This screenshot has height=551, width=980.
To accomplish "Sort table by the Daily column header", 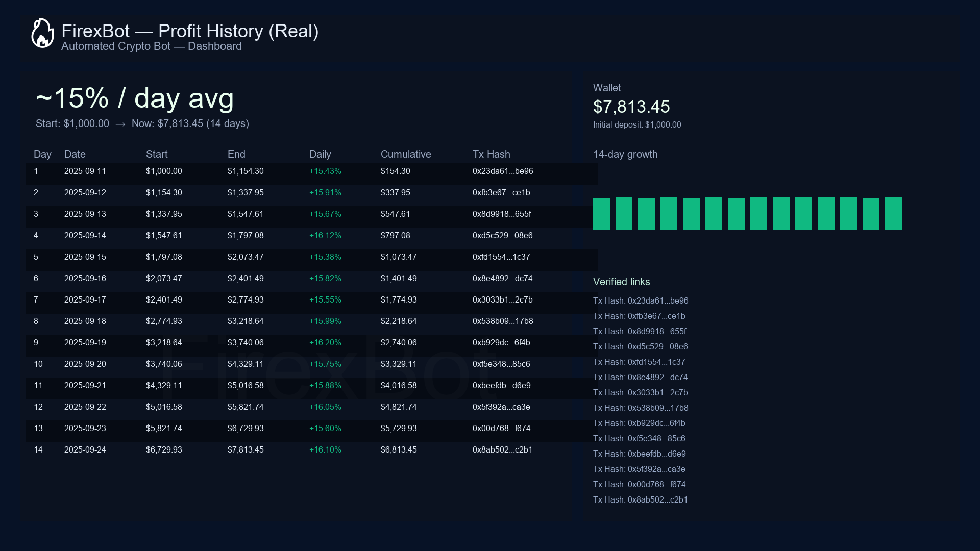I will click(x=320, y=154).
